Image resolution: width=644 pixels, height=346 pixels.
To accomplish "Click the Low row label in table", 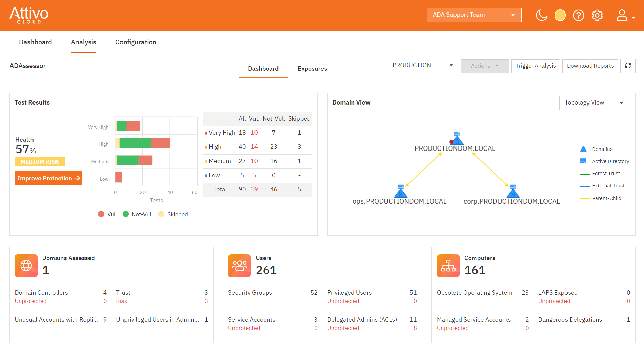I will click(214, 175).
